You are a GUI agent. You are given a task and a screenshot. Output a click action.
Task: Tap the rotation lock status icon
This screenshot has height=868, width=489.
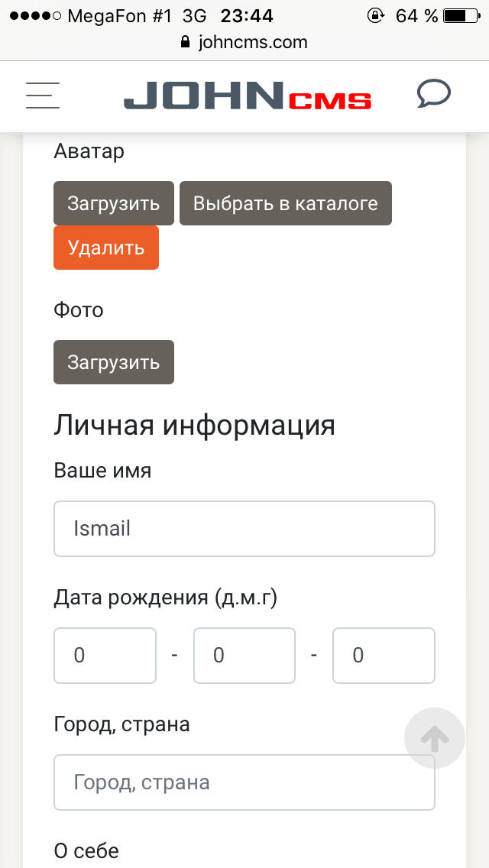point(376,15)
